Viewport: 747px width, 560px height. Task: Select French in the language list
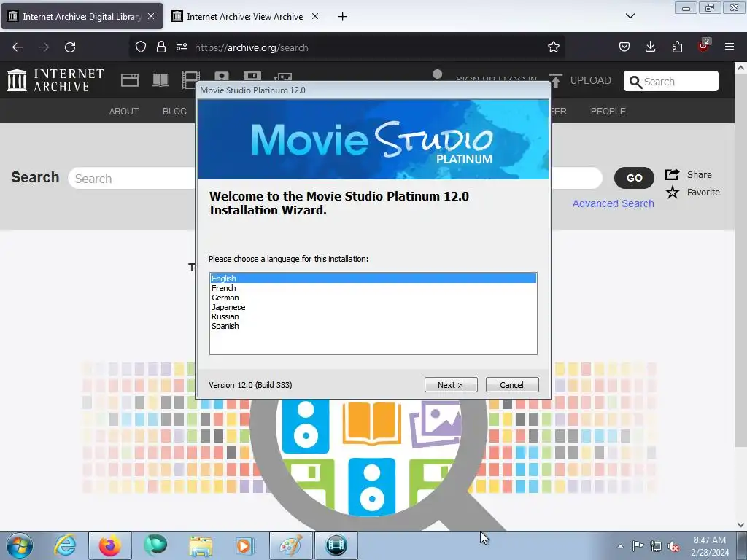coord(223,288)
